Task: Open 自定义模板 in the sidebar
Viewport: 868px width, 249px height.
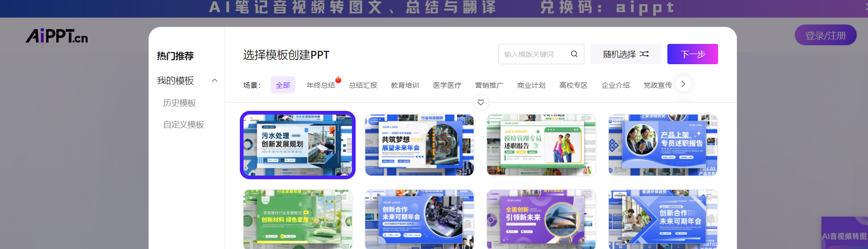Action: coord(184,124)
